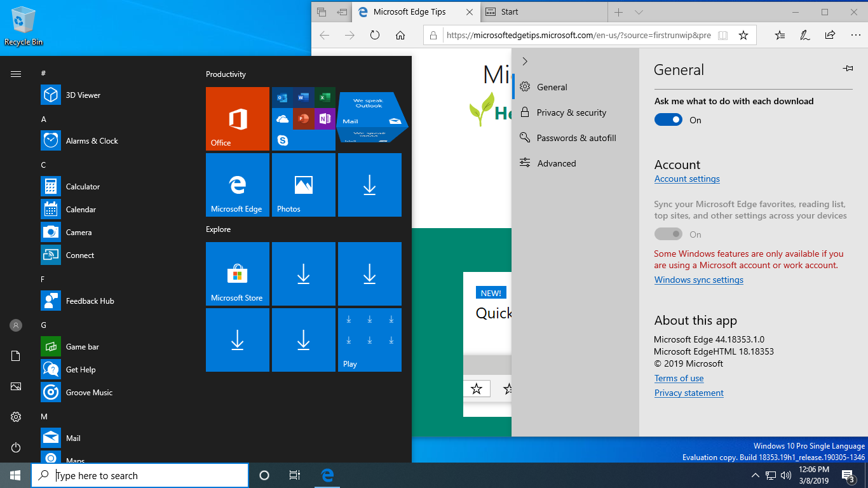Pin the Edge settings pane
Viewport: 868px width, 488px height.
tap(848, 69)
